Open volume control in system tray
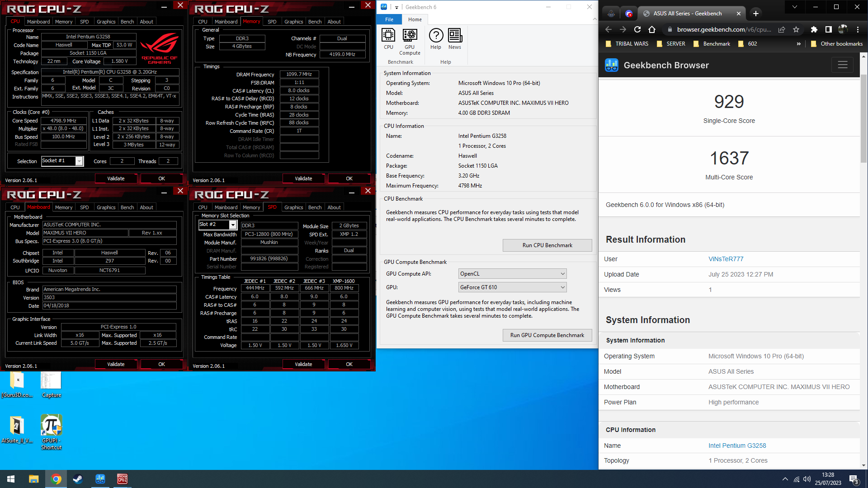Image resolution: width=868 pixels, height=488 pixels. (807, 479)
